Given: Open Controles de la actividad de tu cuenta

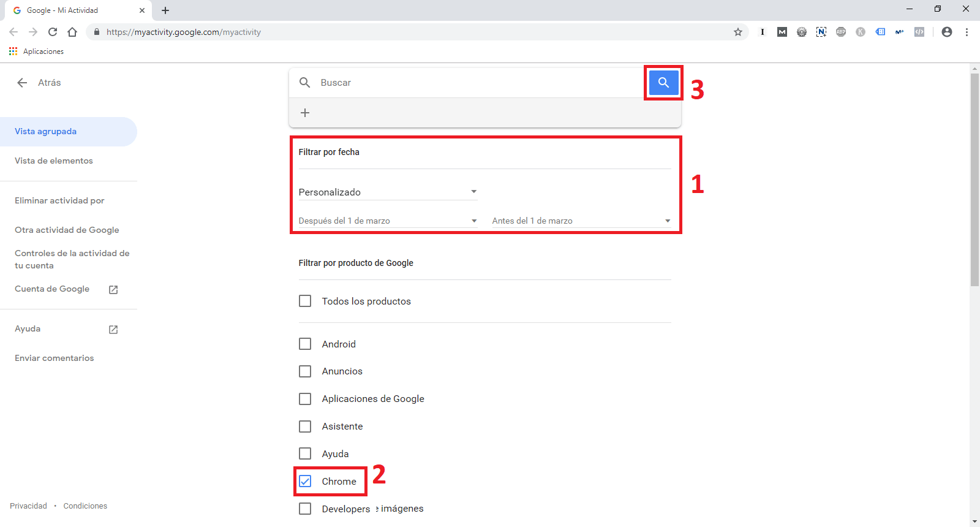Looking at the screenshot, I should pos(72,259).
